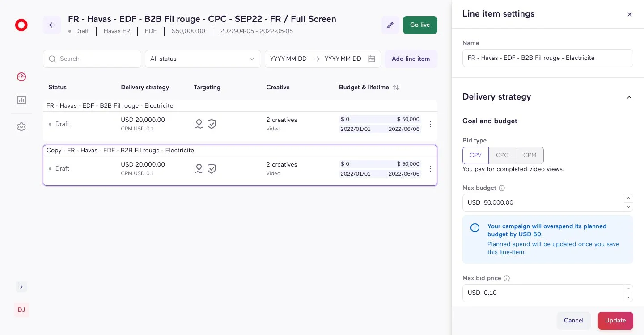Click the start date YYYY-MM-DD field

point(288,59)
